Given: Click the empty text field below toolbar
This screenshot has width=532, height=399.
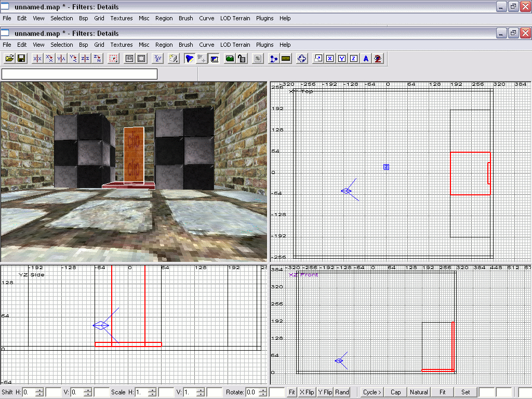Looking at the screenshot, I should [79, 74].
